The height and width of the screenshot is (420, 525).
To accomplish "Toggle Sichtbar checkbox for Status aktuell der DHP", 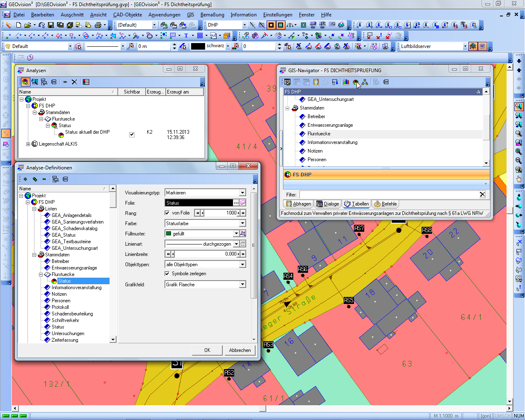I will tap(132, 135).
